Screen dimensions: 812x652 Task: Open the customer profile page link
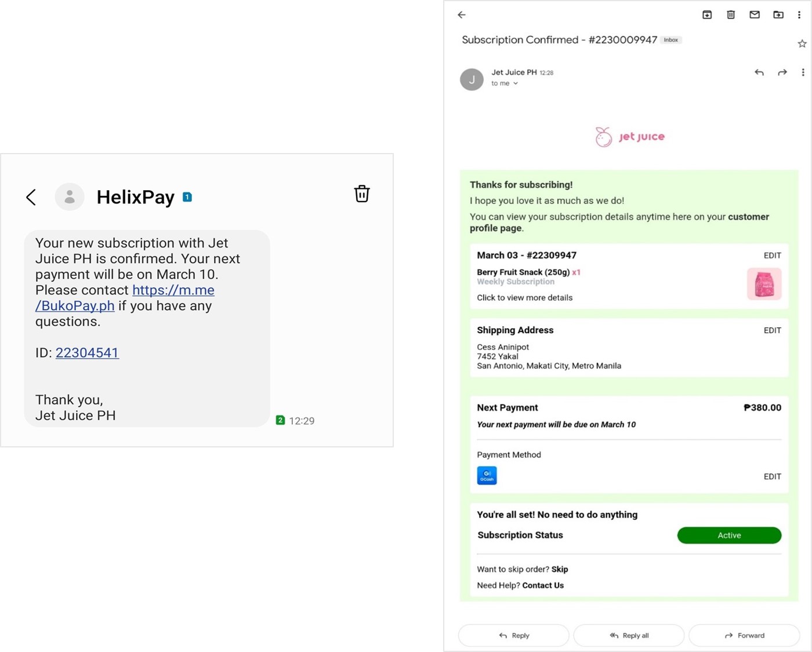click(619, 223)
